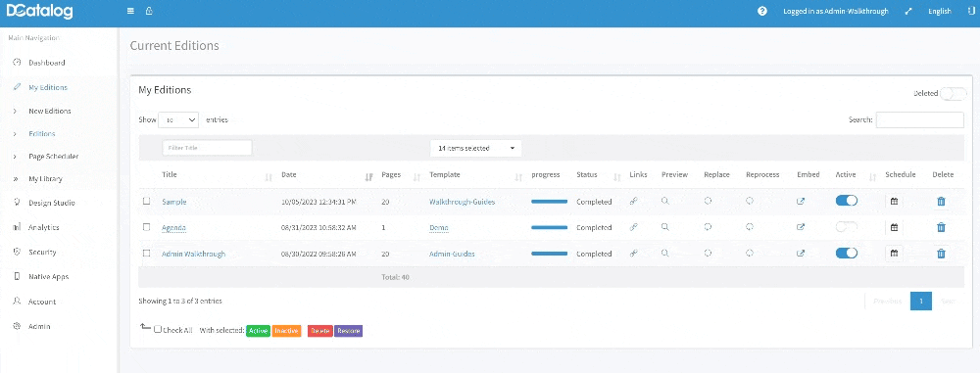The height and width of the screenshot is (373, 980).
Task: Replace the Sample edition
Action: [x=709, y=201]
